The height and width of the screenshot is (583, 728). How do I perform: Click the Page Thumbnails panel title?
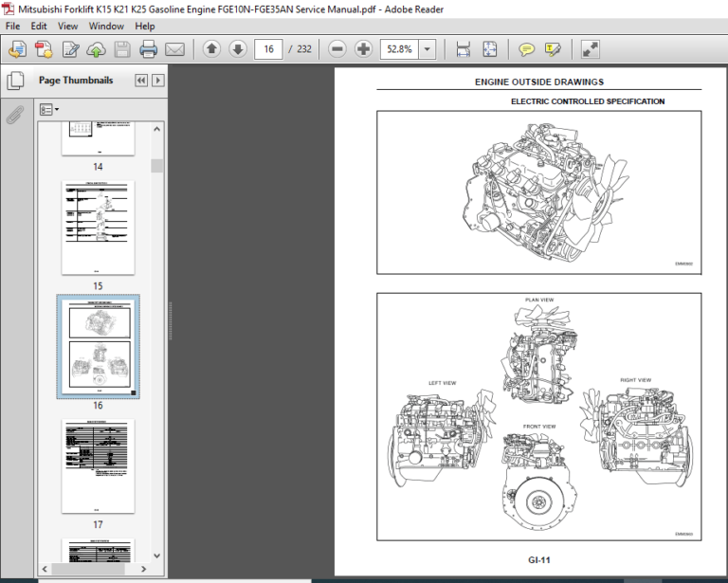click(x=76, y=81)
